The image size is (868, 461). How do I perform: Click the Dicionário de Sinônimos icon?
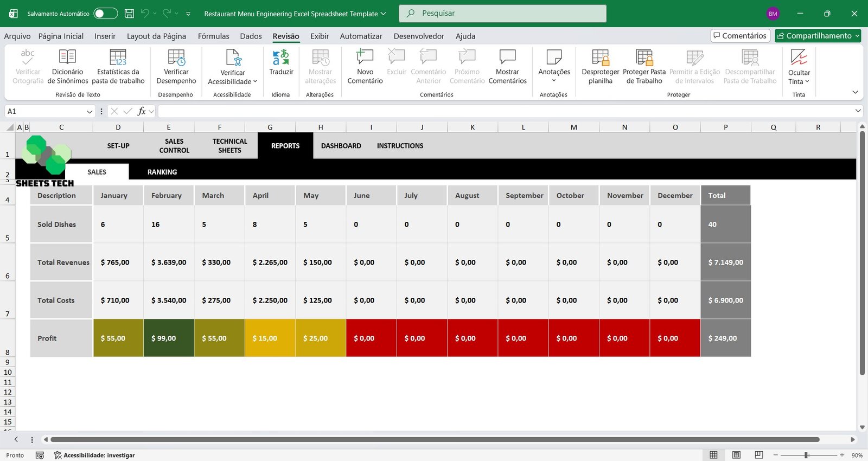(67, 57)
